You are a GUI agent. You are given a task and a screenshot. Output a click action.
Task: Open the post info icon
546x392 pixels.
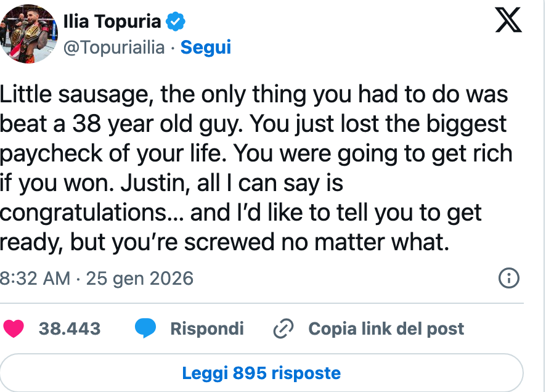point(508,278)
